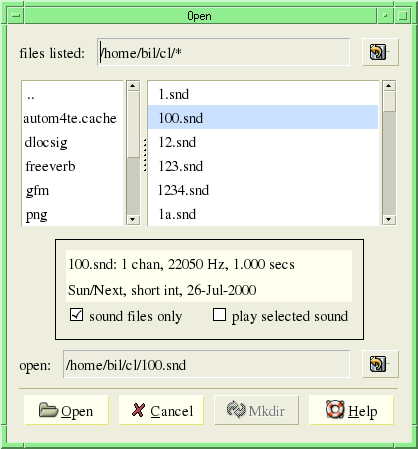
Task: Click file list scrollbar down arrow
Action: pos(389,219)
